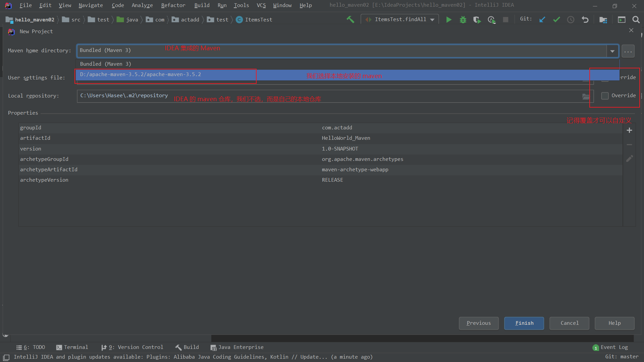The height and width of the screenshot is (362, 644).
Task: Open the Refactor menu
Action: point(173,5)
